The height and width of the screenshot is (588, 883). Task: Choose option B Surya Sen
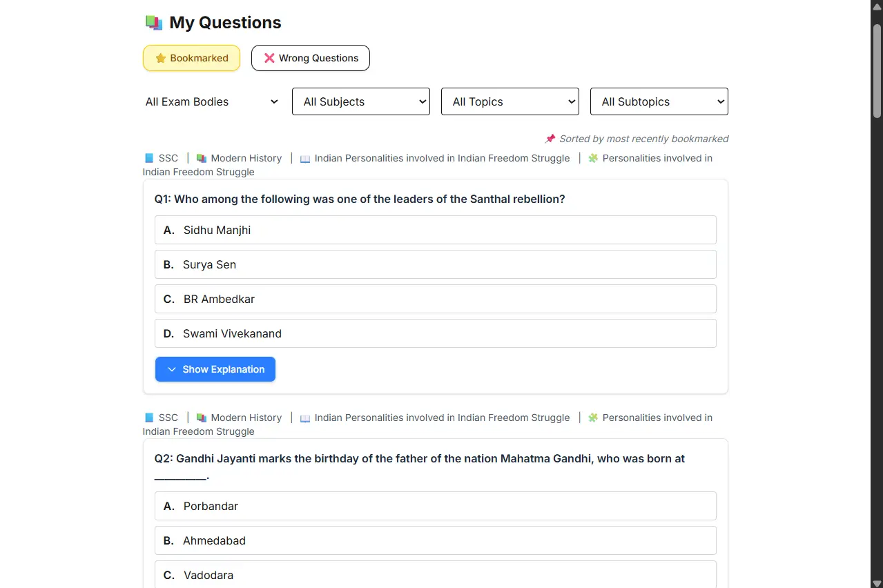tap(436, 264)
